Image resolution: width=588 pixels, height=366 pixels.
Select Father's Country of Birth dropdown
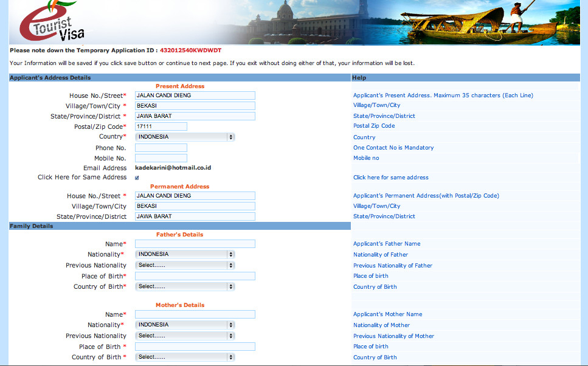point(185,286)
